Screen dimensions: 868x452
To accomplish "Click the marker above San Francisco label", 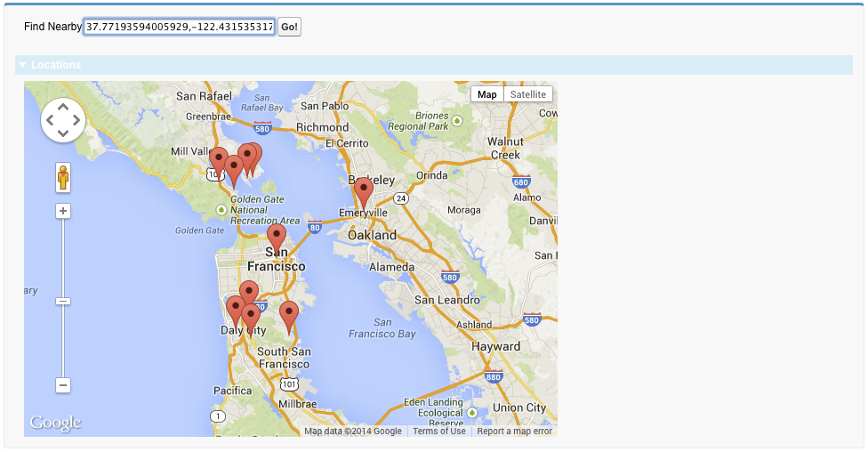I will click(x=277, y=238).
